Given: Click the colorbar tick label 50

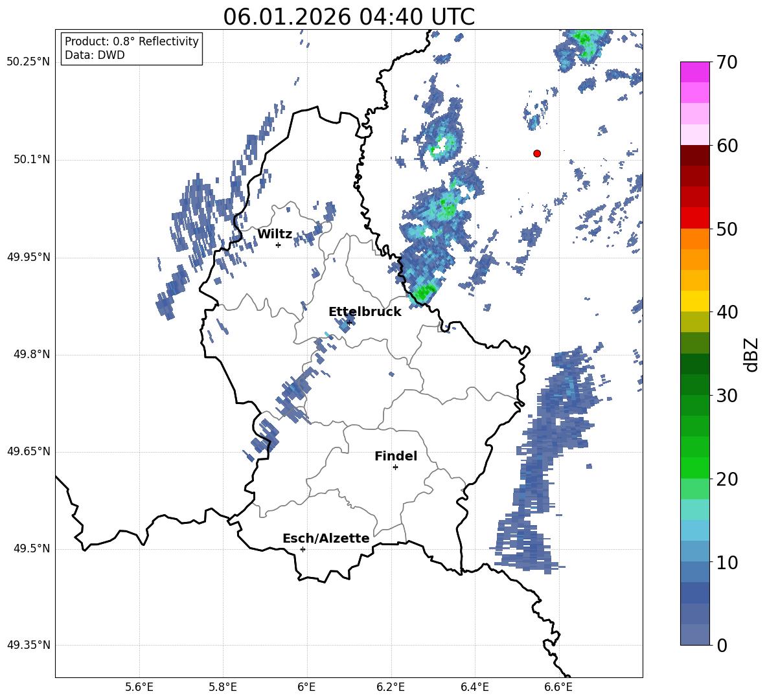Looking at the screenshot, I should coord(727,229).
